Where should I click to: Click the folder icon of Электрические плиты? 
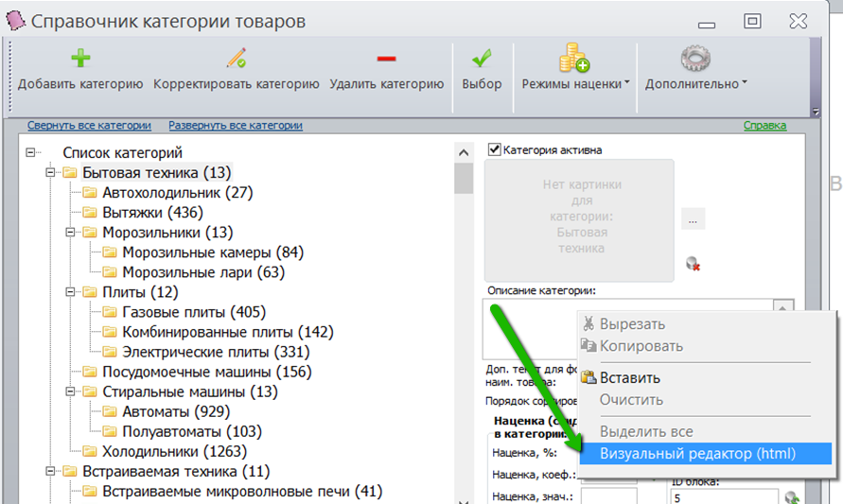pos(110,352)
